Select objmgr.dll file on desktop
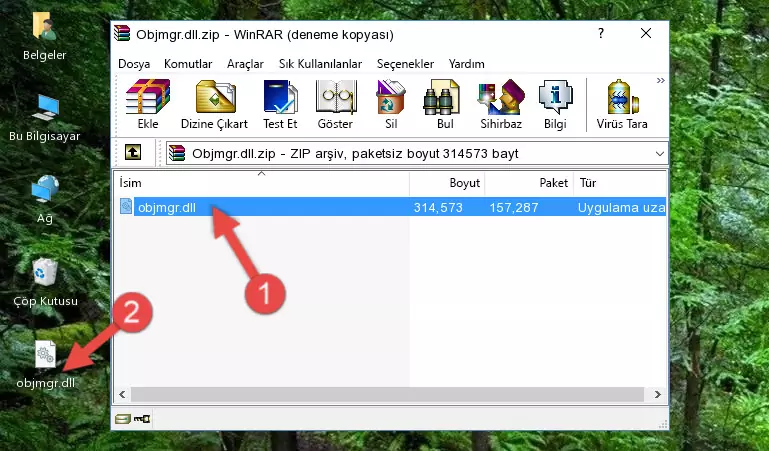 (46, 365)
